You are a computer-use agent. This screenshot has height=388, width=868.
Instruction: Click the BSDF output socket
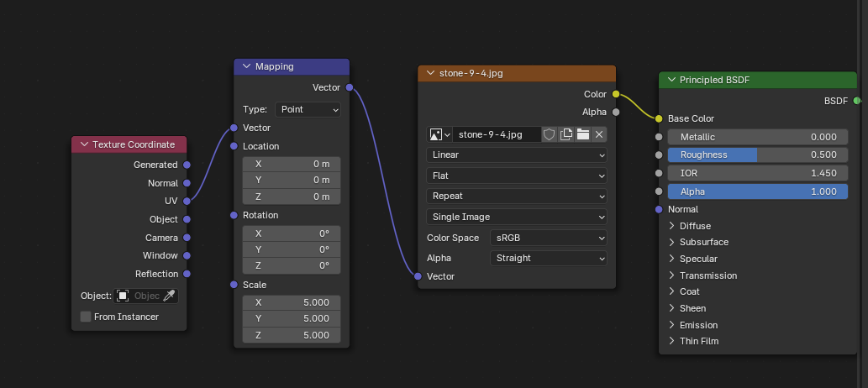pyautogui.click(x=857, y=101)
